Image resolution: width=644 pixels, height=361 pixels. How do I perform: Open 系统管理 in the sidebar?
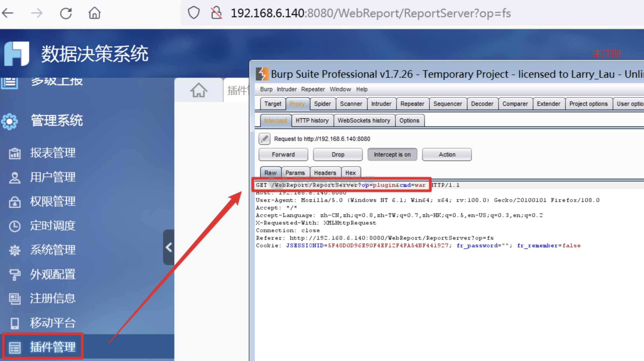(x=53, y=250)
